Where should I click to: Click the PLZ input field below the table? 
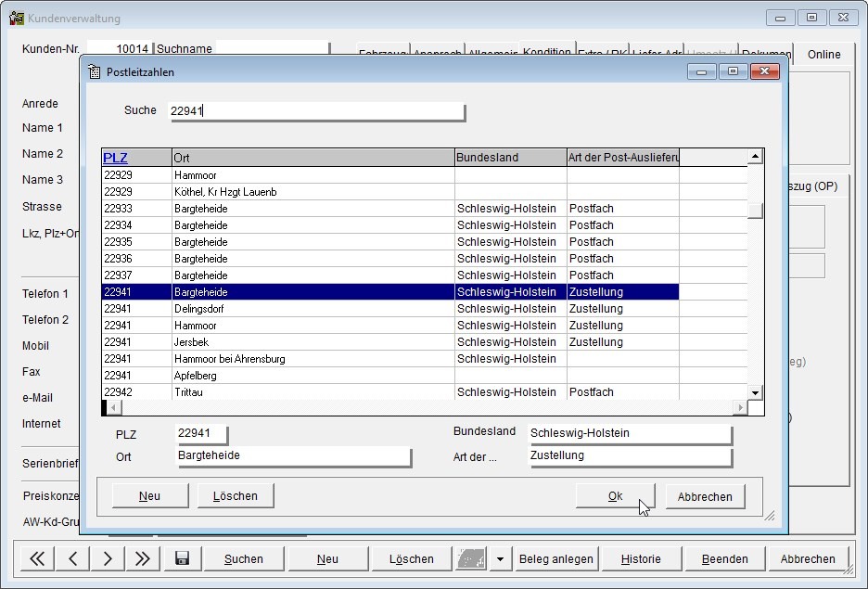[201, 433]
